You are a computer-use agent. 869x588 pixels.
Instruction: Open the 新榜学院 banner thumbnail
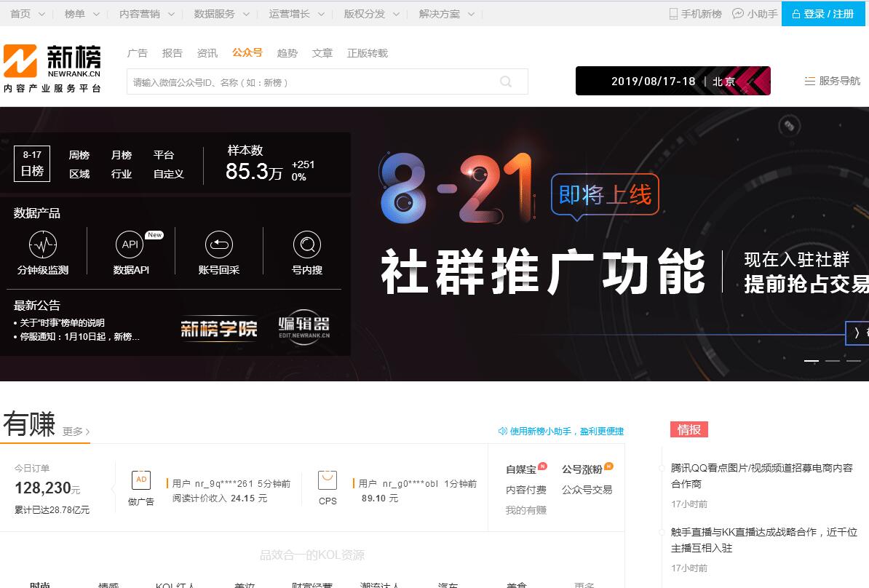pyautogui.click(x=219, y=329)
